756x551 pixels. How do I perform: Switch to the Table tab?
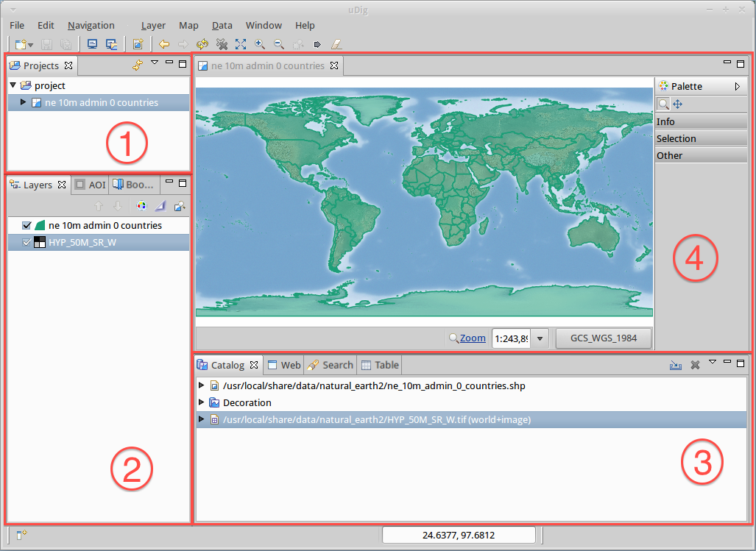point(380,365)
